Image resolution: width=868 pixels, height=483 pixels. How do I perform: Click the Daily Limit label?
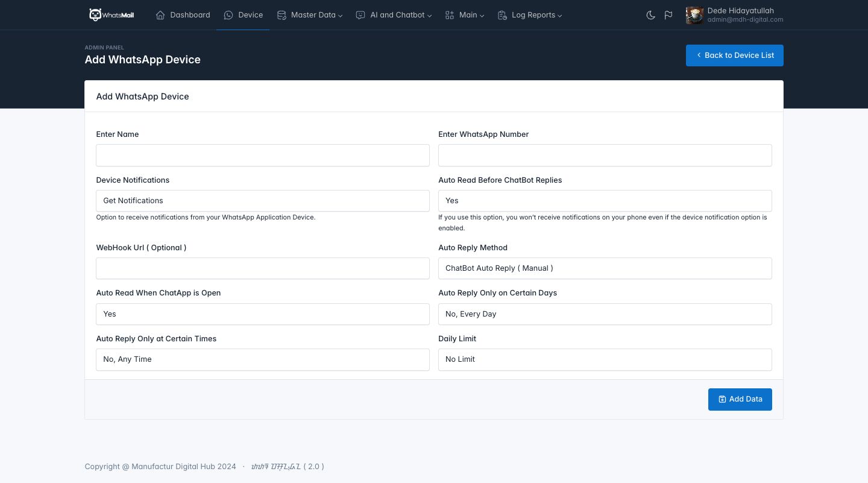458,339
